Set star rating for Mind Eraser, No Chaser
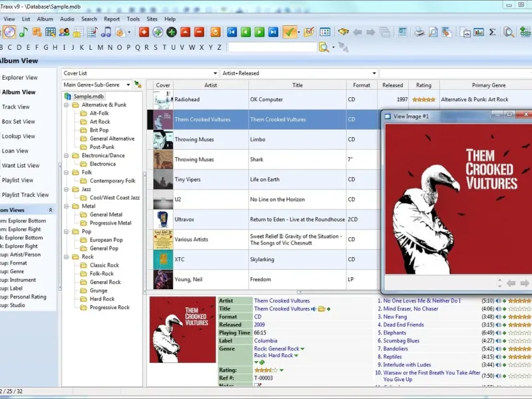The image size is (532, 399). 520,309
